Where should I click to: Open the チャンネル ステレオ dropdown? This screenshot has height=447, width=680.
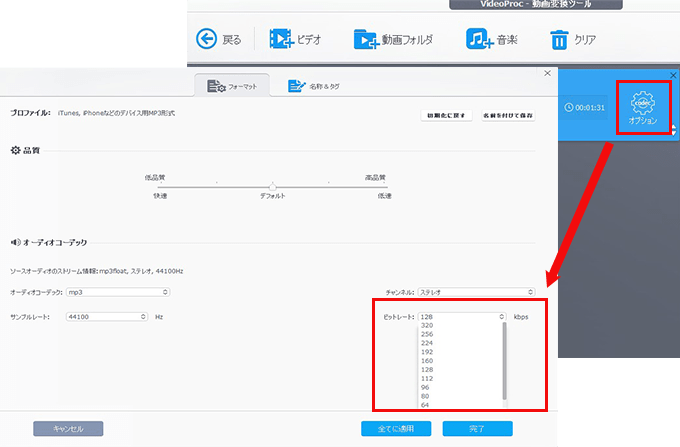point(476,292)
